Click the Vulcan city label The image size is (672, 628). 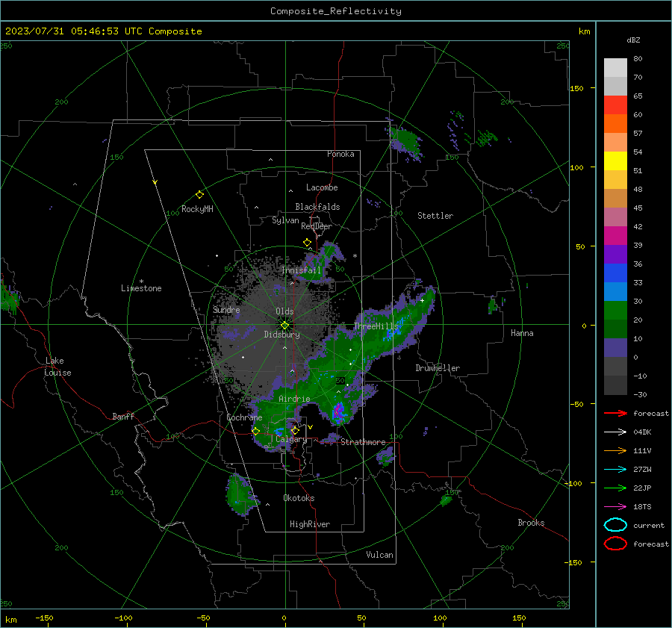(379, 555)
